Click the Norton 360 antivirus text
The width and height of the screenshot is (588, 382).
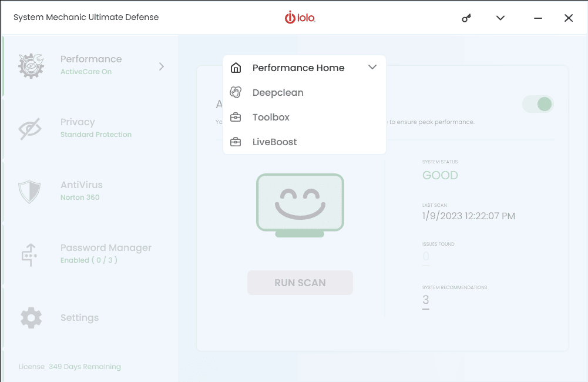pyautogui.click(x=80, y=197)
